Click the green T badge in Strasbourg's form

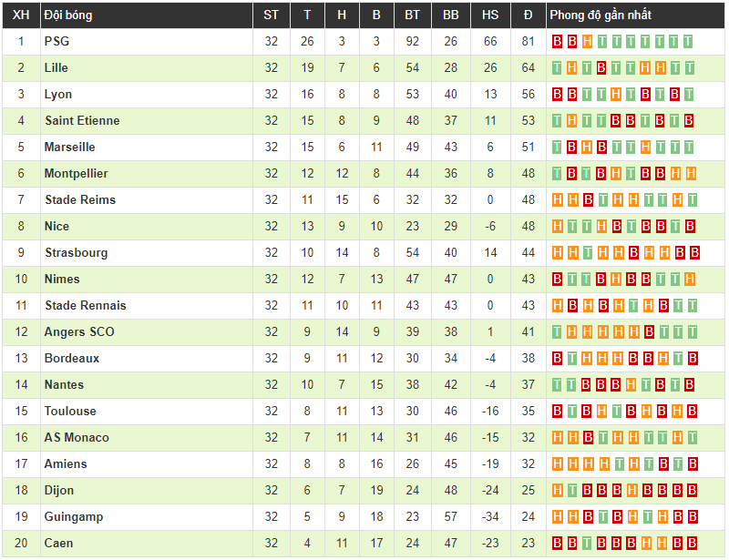pos(587,252)
